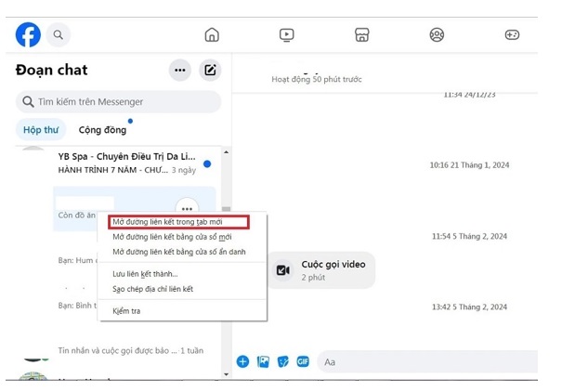Open Đoạn chat options three-dot menu
The width and height of the screenshot is (562, 392).
pos(179,70)
